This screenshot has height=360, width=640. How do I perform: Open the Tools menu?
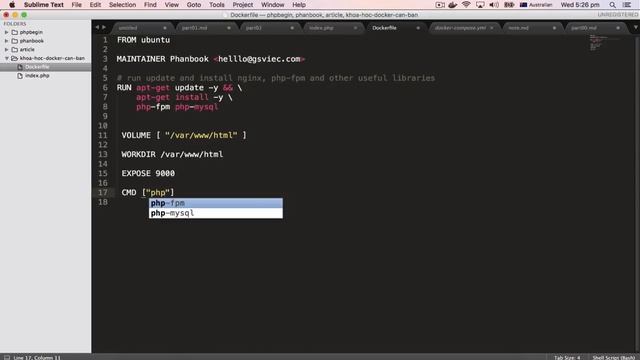coord(216,5)
